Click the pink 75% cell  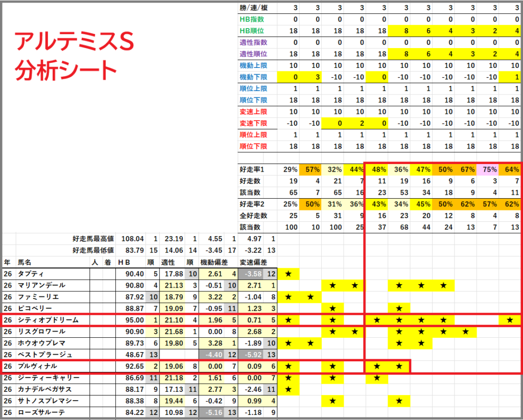[488, 170]
